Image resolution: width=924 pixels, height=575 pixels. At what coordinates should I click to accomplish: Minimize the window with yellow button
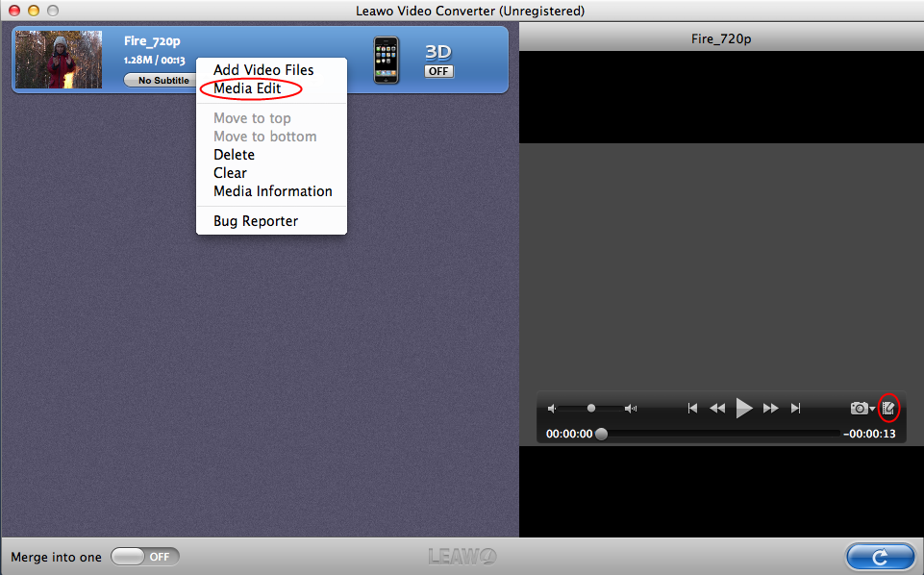(34, 11)
